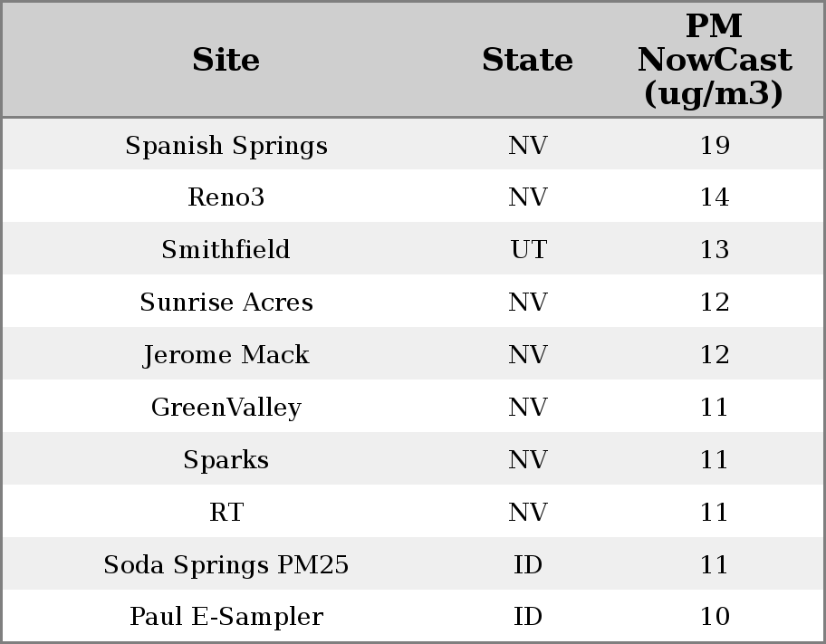The height and width of the screenshot is (644, 826).
Task: Select the GreenValley site cell
Action: pos(226,408)
